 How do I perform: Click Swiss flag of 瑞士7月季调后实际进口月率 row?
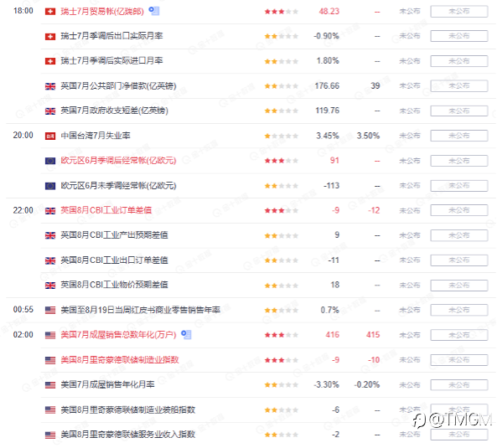[x=50, y=61]
